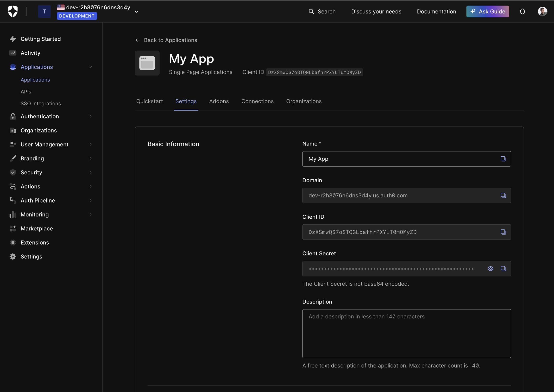Click the Ask Guide button
Viewport: 554px width, 392px height.
487,11
